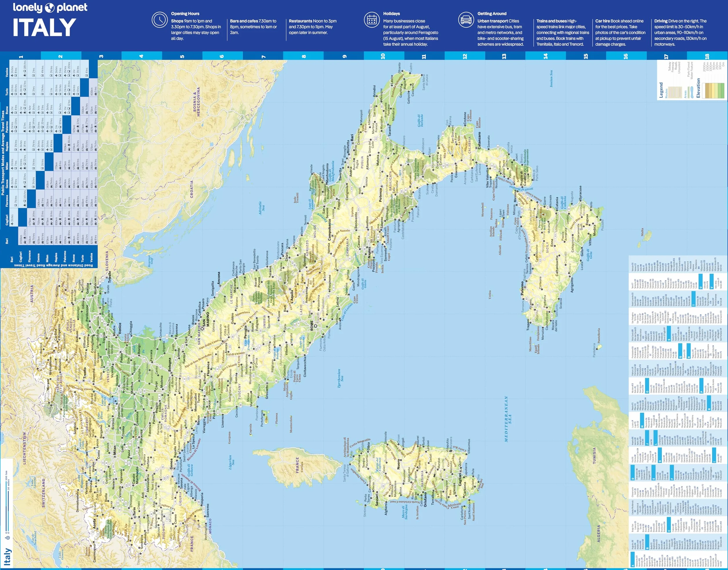This screenshot has width=728, height=570.
Task: Click the Getting Around bus icon
Action: [x=466, y=20]
